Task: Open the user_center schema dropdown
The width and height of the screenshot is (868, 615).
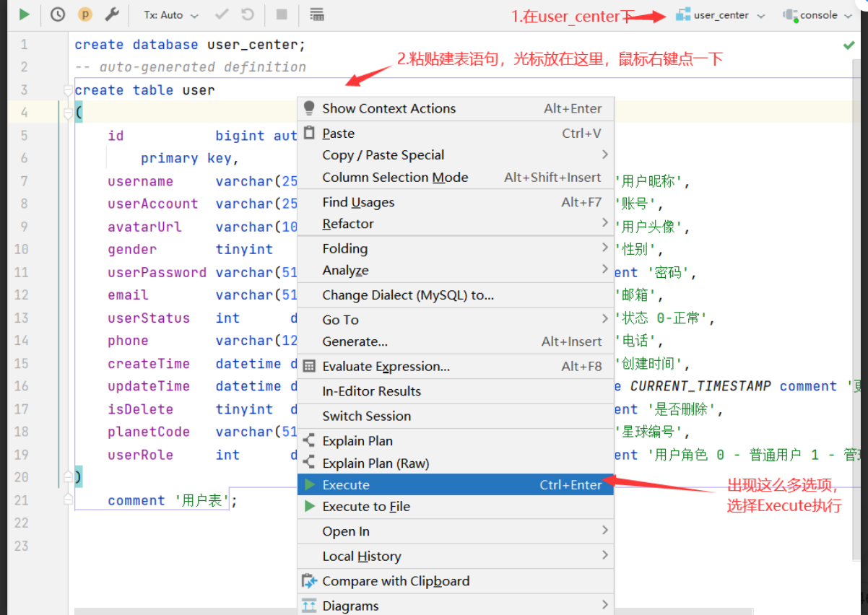Action: tap(720, 15)
